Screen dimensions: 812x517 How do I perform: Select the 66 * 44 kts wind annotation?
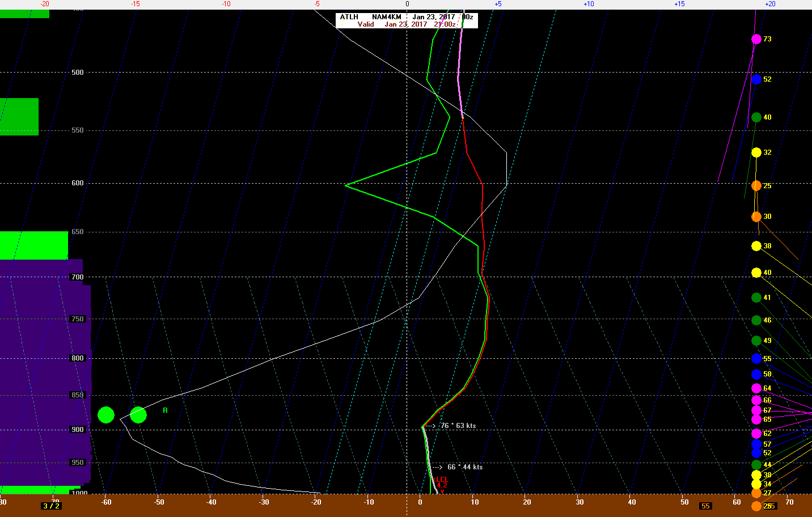click(x=464, y=467)
